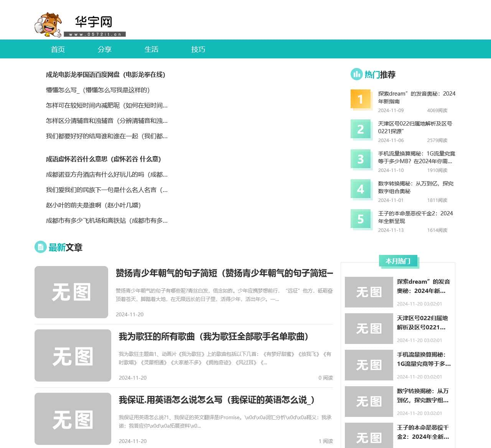Switch to the 技巧 tab

tap(199, 49)
